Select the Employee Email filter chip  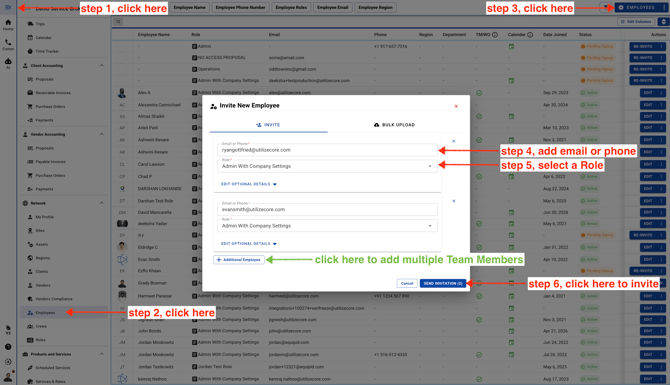[332, 7]
